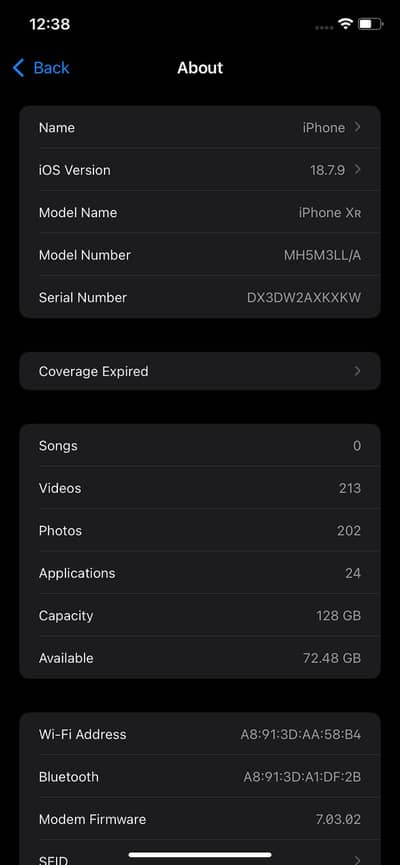This screenshot has height=865, width=400.
Task: Tap the Available 72.48 GB row
Action: 200,658
